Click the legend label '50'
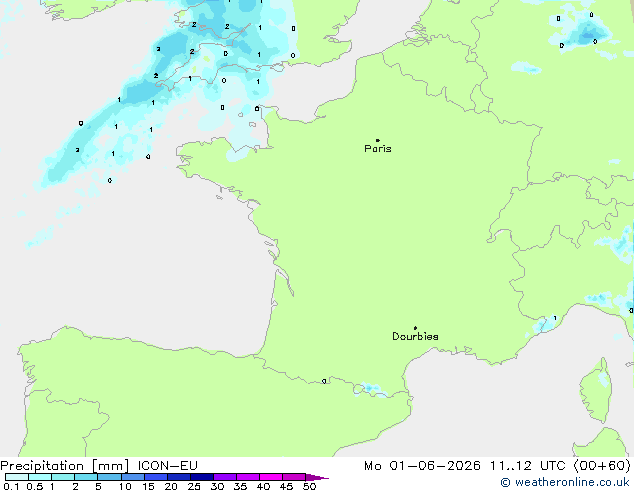The width and height of the screenshot is (634, 490). click(309, 486)
